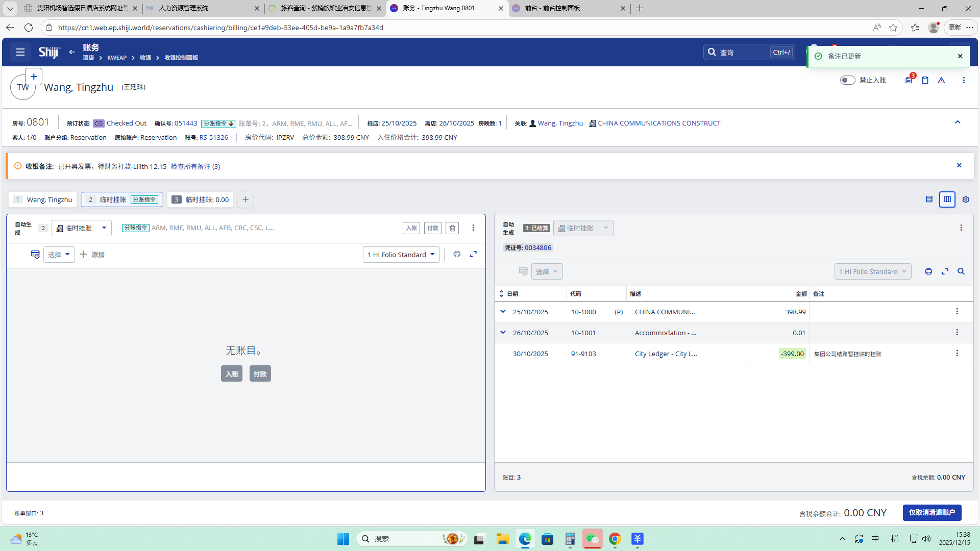Switch to folio tab 1 Wang, Tingzhu
Image resolution: width=980 pixels, height=551 pixels.
pyautogui.click(x=43, y=199)
